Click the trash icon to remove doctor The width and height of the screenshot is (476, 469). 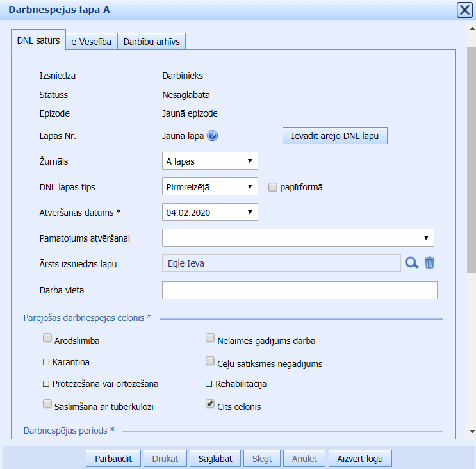[430, 263]
